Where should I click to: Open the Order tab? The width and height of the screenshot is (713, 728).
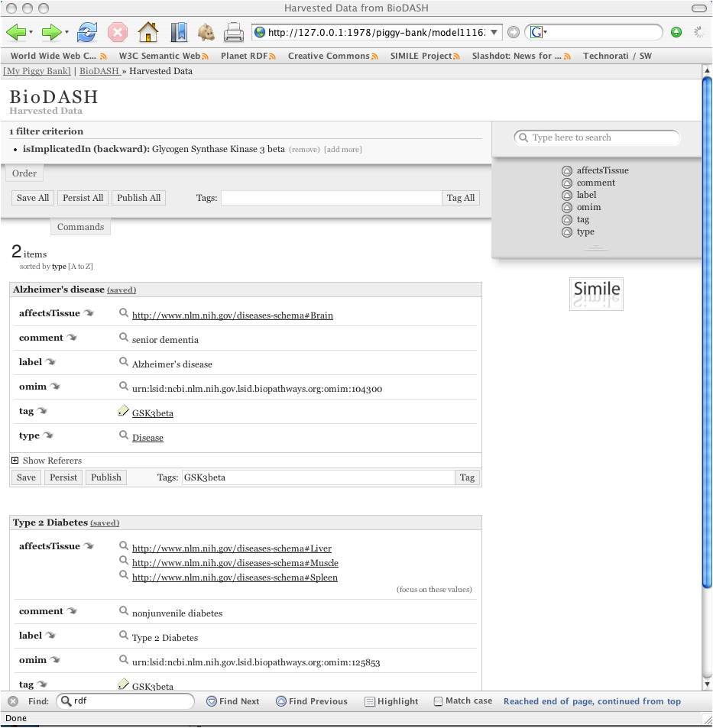coord(24,173)
